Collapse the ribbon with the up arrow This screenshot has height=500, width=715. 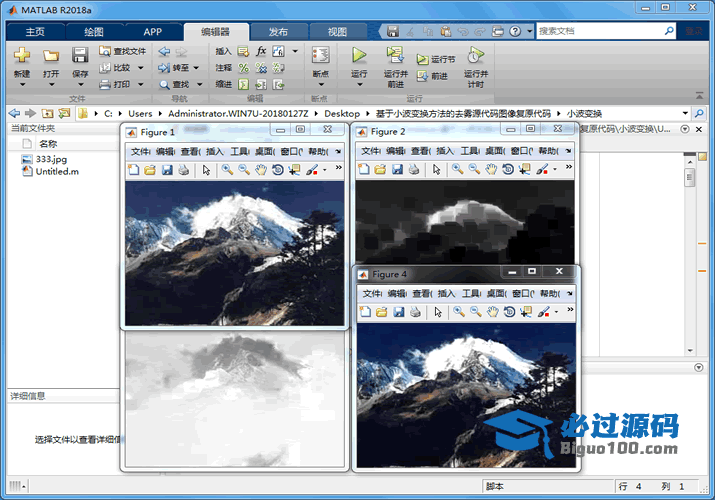tap(699, 96)
